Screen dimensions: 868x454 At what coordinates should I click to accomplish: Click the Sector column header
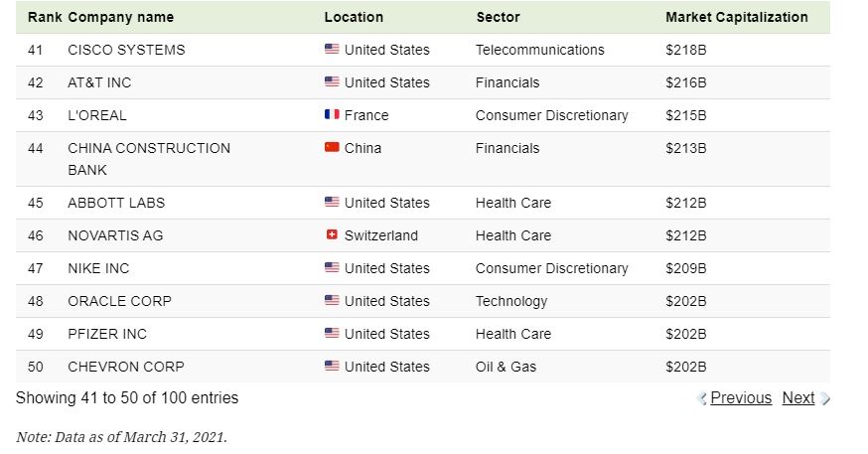click(498, 17)
